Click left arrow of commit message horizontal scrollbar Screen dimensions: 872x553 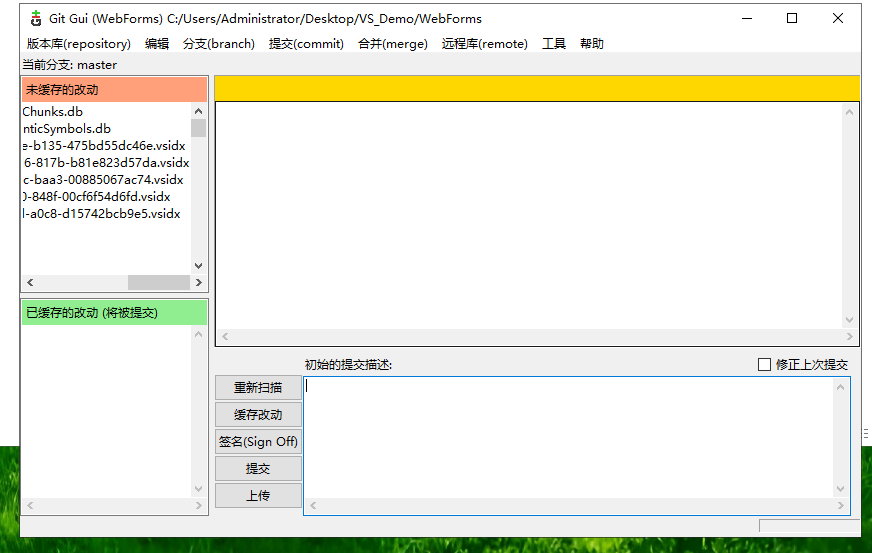tap(313, 505)
